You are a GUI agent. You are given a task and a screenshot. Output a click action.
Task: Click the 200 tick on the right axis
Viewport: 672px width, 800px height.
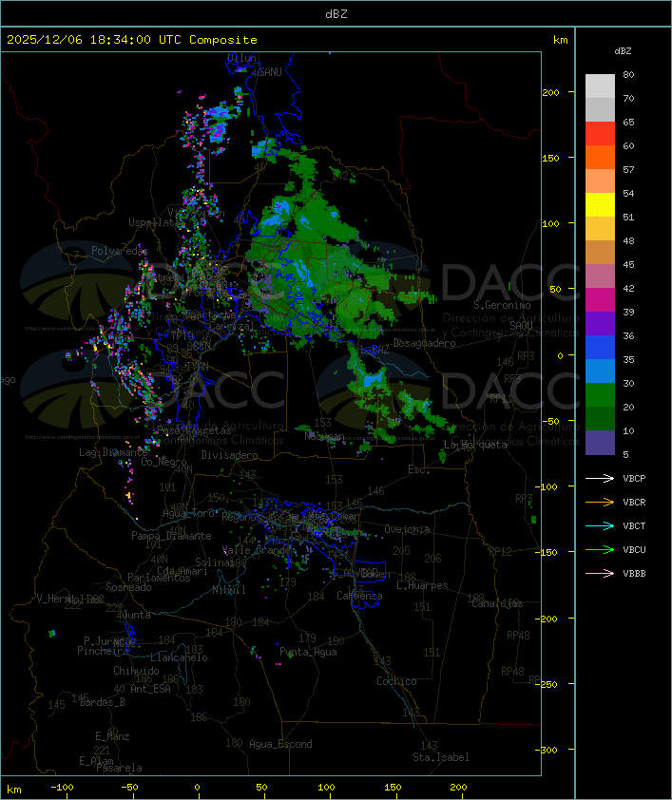550,92
